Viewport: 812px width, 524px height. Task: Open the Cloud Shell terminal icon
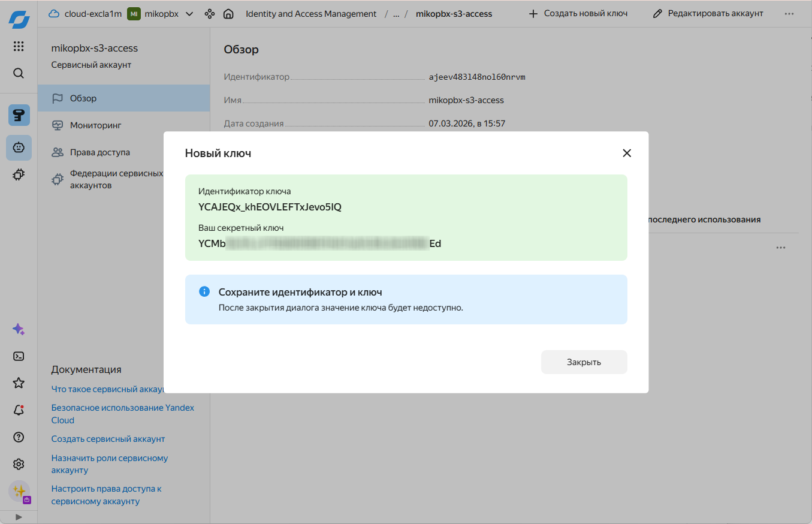[x=19, y=356]
